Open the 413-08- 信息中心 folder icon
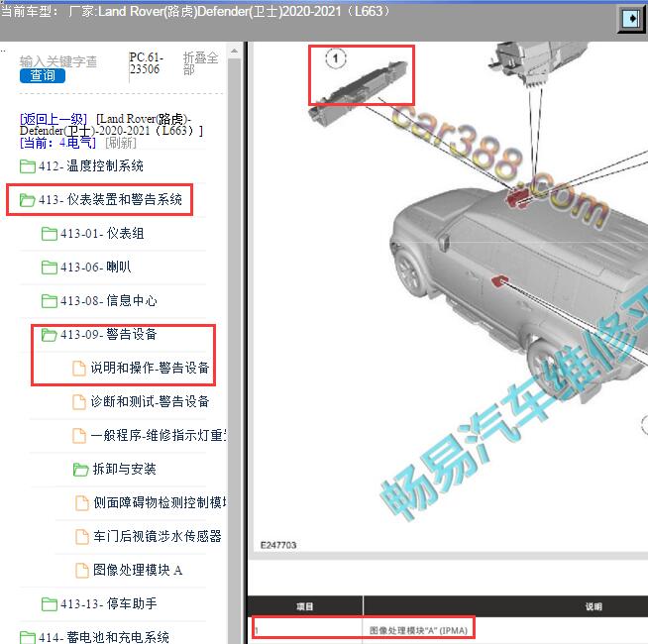Image resolution: width=648 pixels, height=644 pixels. tap(50, 301)
